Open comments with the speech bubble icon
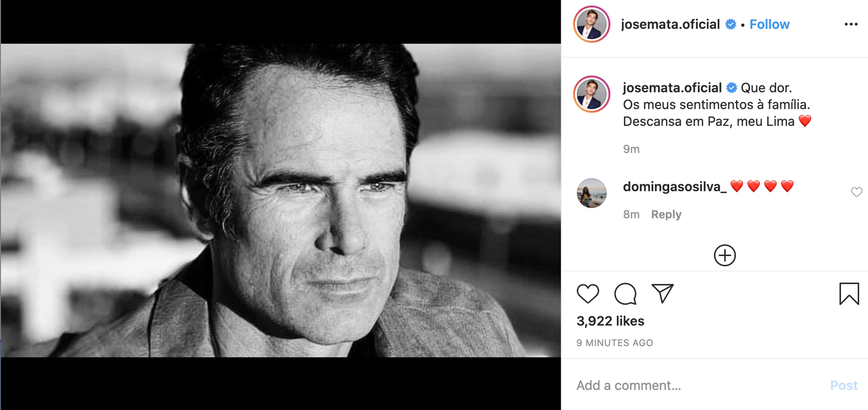Screen dimensions: 868x410 pos(625,294)
